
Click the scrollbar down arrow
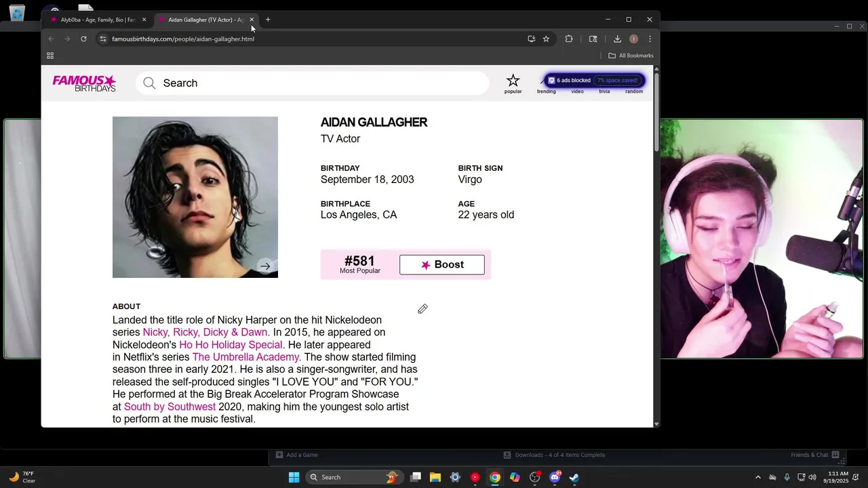point(656,424)
